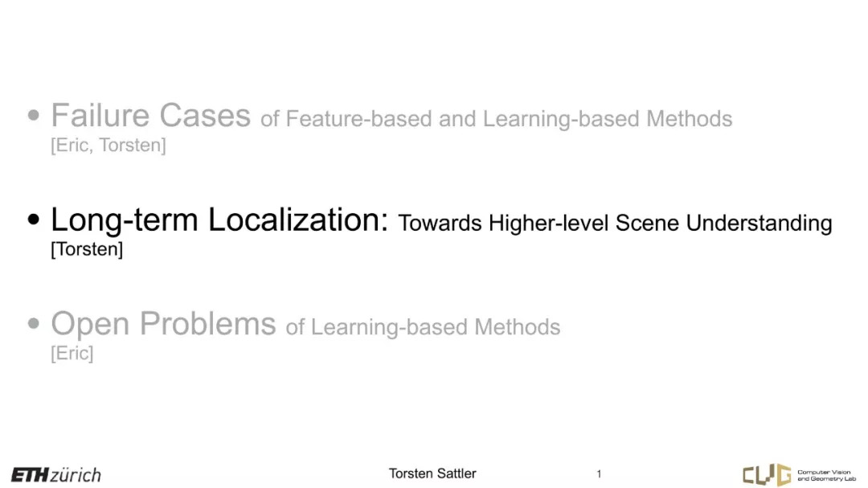Click the ETH Zürich logo
The image size is (868, 488).
[56, 474]
